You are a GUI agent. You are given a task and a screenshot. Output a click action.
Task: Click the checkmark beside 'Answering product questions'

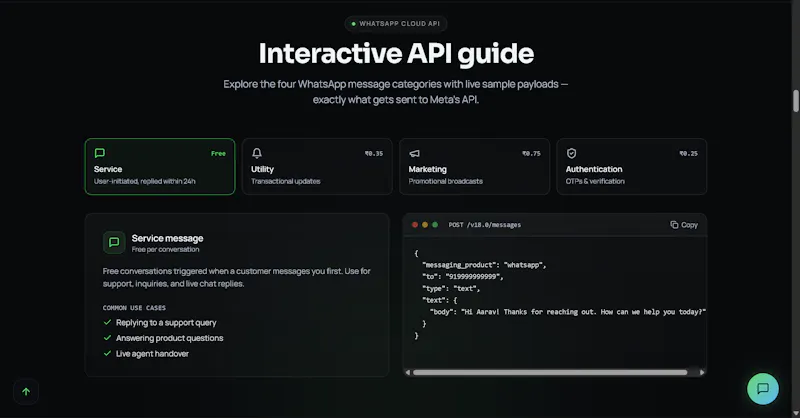107,337
